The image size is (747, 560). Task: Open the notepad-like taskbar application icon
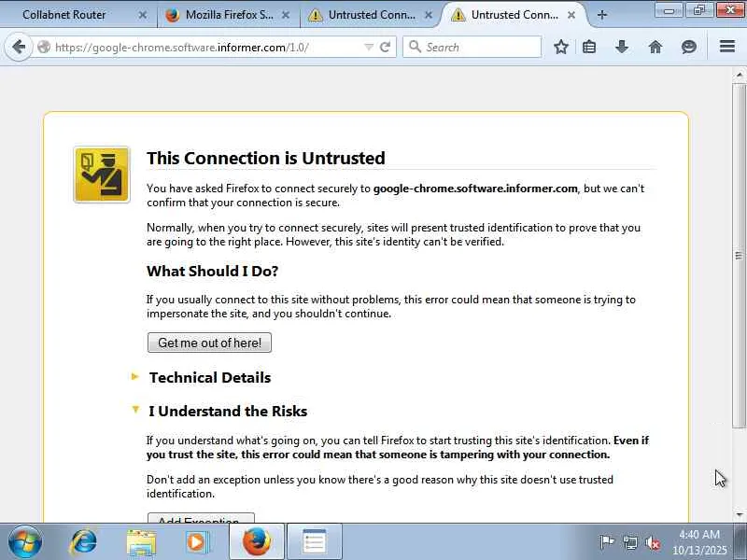pos(315,542)
